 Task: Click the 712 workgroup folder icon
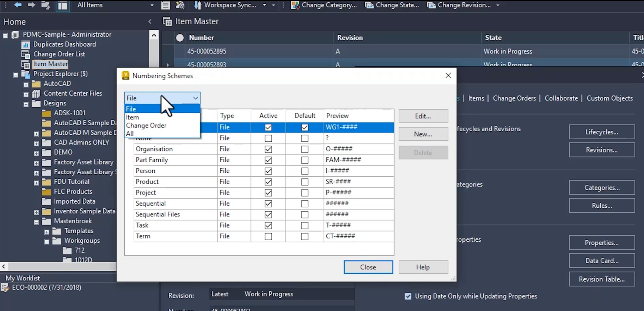click(67, 250)
